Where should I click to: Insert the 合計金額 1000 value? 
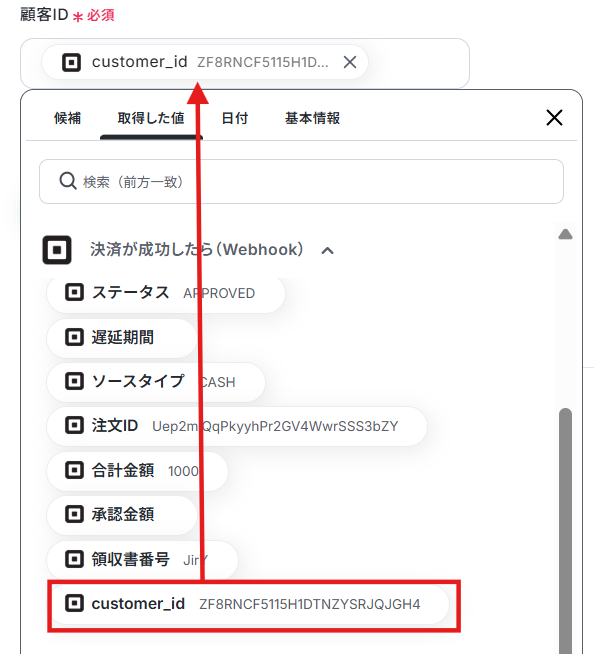[137, 471]
